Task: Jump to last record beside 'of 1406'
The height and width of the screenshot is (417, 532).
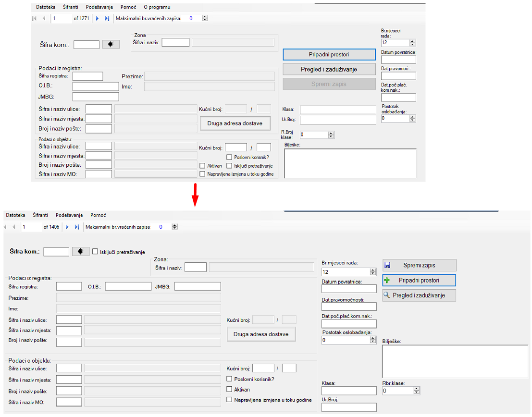Action: click(x=77, y=227)
